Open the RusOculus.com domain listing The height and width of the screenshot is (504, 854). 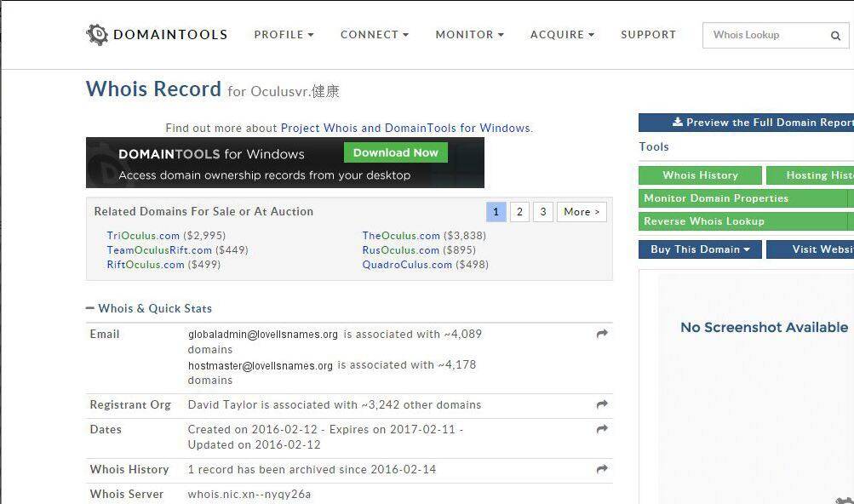400,250
